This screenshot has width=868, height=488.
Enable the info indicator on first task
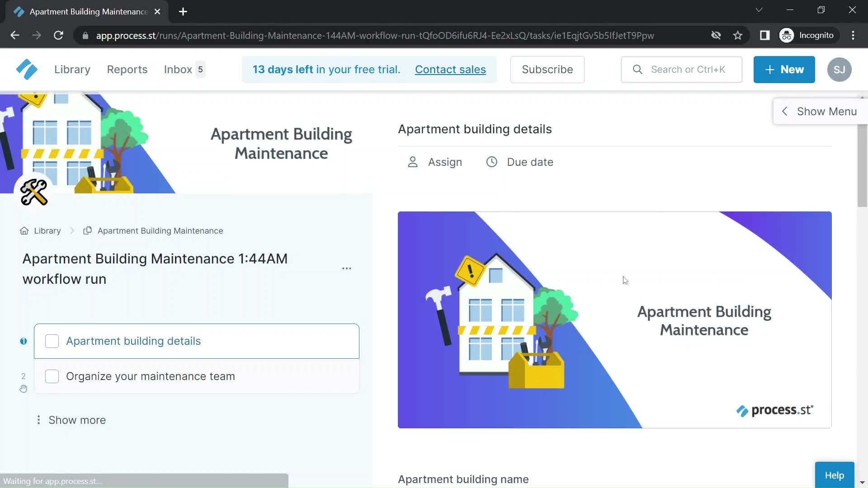click(24, 341)
